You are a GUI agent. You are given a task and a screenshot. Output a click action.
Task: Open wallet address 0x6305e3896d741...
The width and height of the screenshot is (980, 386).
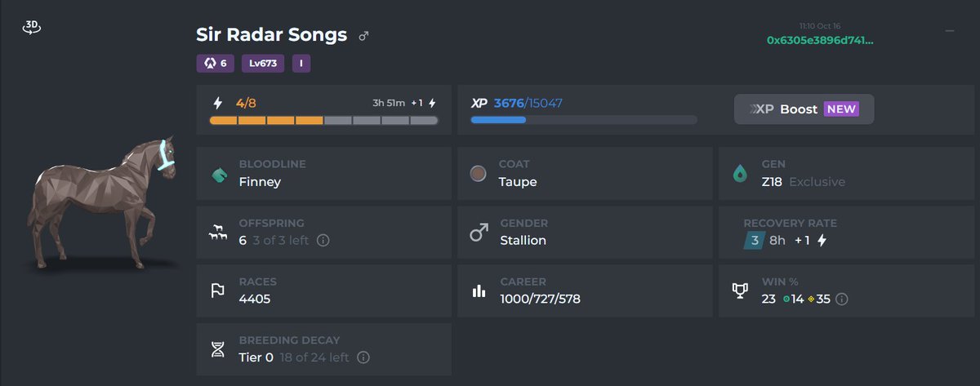click(820, 40)
